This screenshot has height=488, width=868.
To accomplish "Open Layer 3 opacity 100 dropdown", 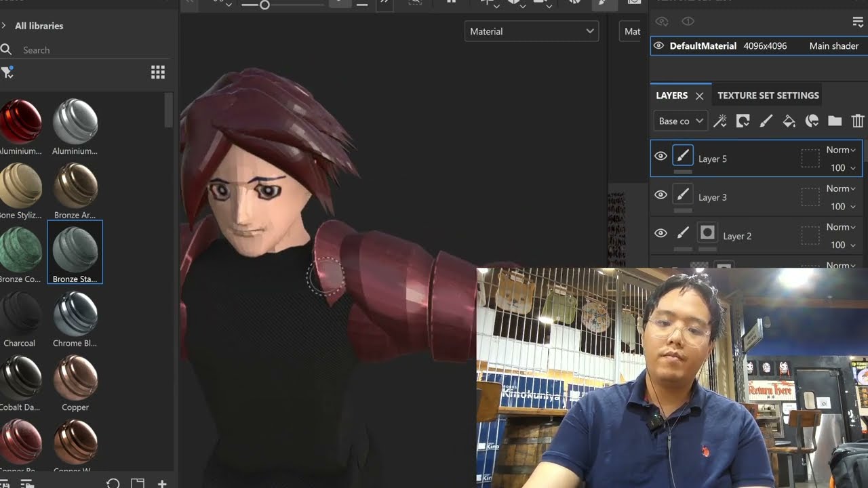I will click(x=843, y=206).
